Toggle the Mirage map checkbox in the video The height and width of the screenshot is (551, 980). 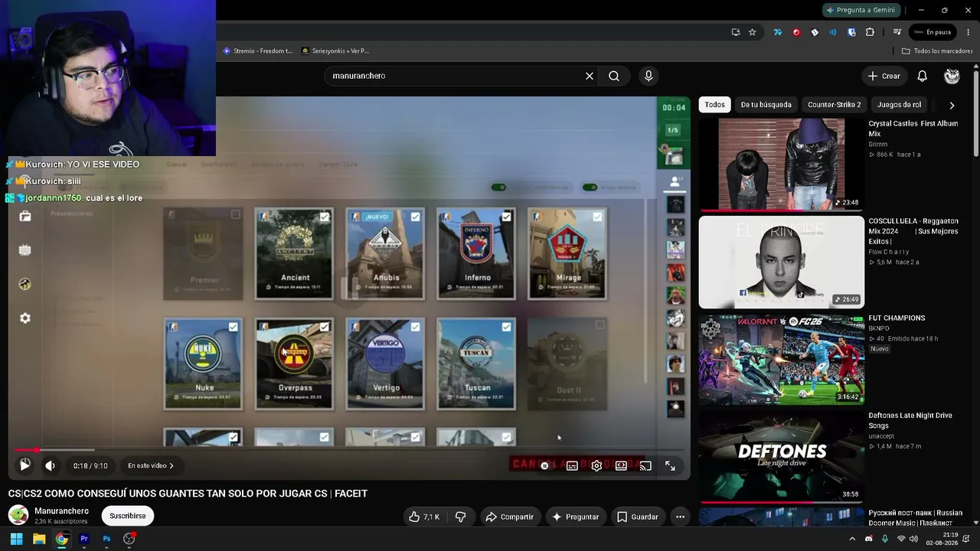(x=597, y=217)
